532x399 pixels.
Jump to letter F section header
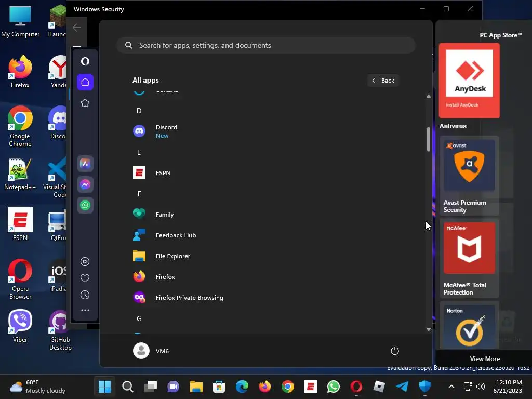click(x=139, y=194)
